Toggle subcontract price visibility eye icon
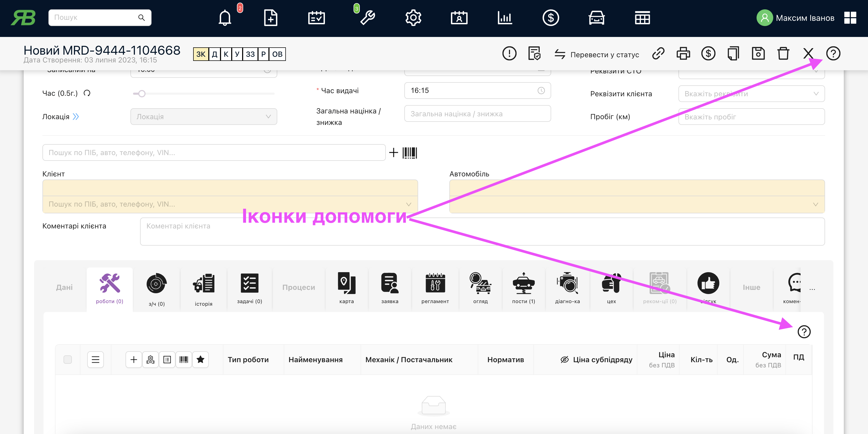The image size is (868, 434). (x=564, y=359)
